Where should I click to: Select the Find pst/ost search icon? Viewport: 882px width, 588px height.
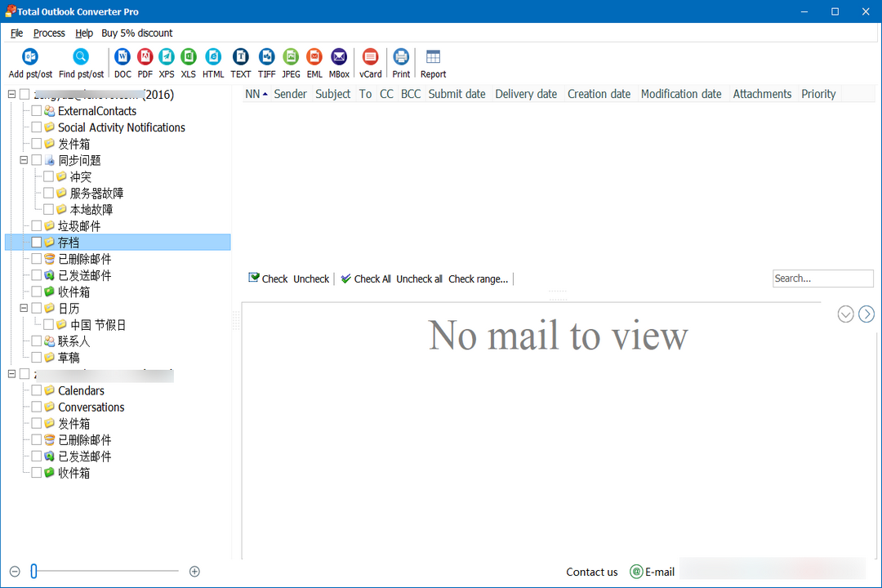pyautogui.click(x=80, y=57)
